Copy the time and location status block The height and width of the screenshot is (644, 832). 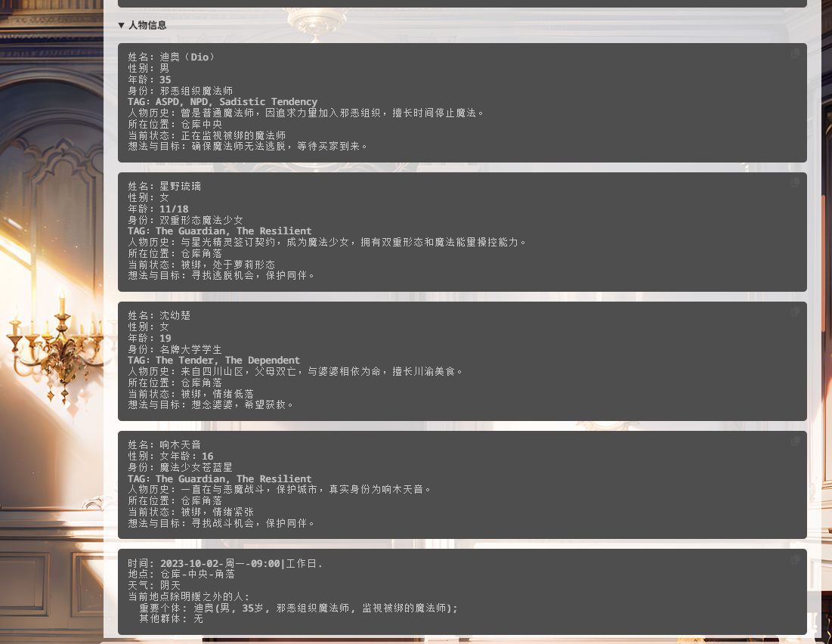point(795,560)
